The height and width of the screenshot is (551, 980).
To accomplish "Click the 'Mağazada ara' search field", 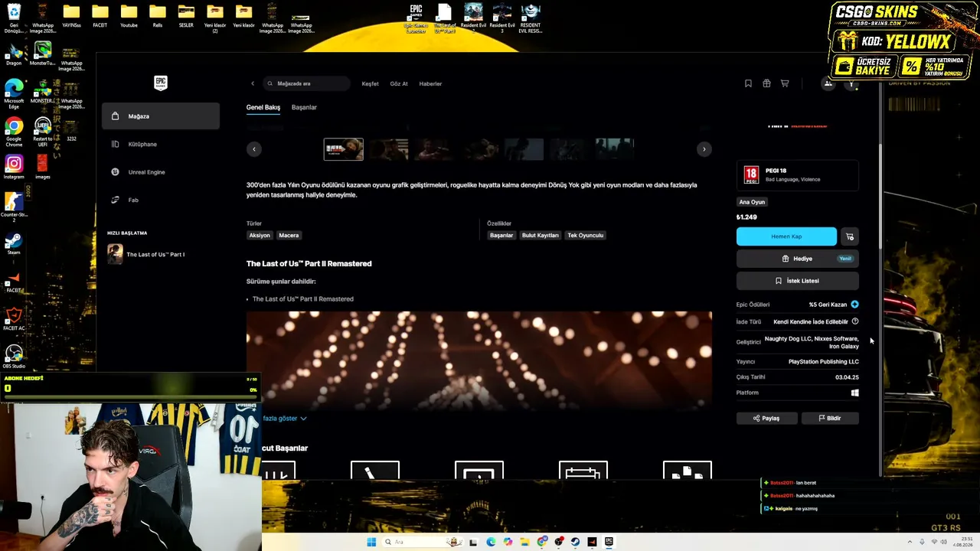I will coord(306,83).
